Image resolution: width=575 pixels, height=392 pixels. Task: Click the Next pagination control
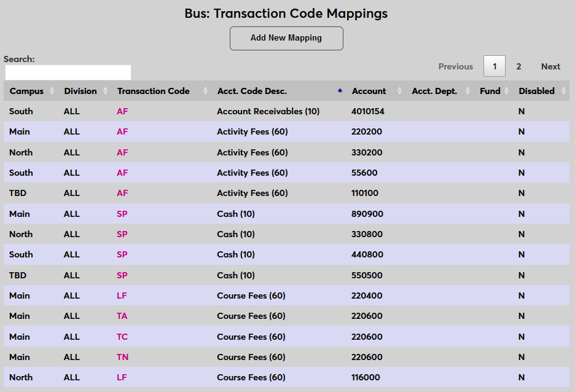pos(550,66)
